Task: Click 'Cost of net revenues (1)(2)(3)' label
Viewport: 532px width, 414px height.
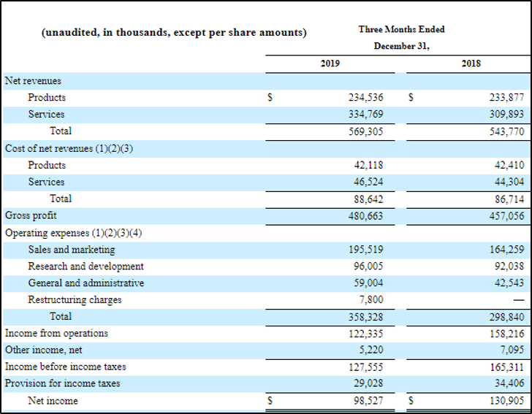Action: click(x=69, y=148)
